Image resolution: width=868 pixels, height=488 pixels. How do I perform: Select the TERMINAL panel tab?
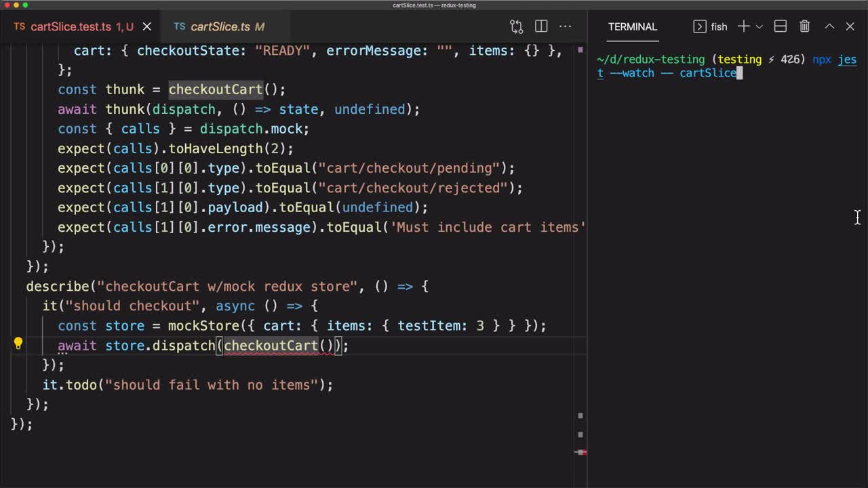tap(632, 26)
